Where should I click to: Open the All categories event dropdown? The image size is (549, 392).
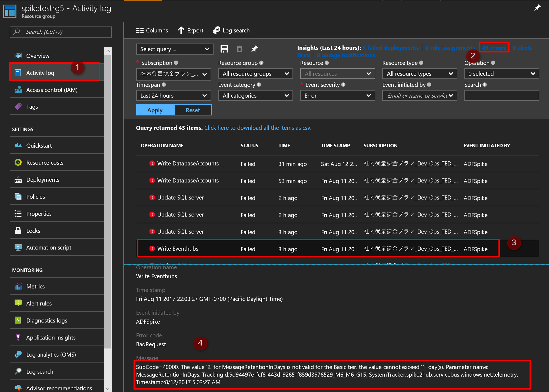(255, 96)
